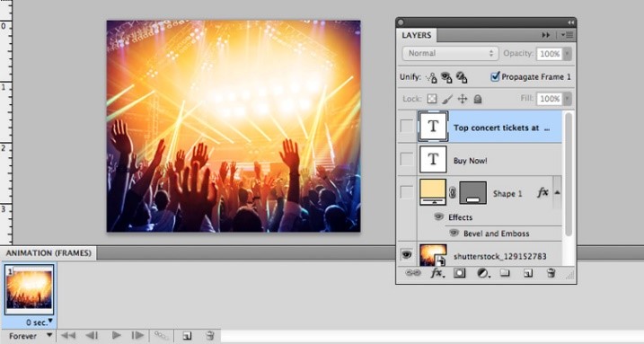The width and height of the screenshot is (644, 344).
Task: Select the Buy Now! layer name
Action: tap(471, 161)
